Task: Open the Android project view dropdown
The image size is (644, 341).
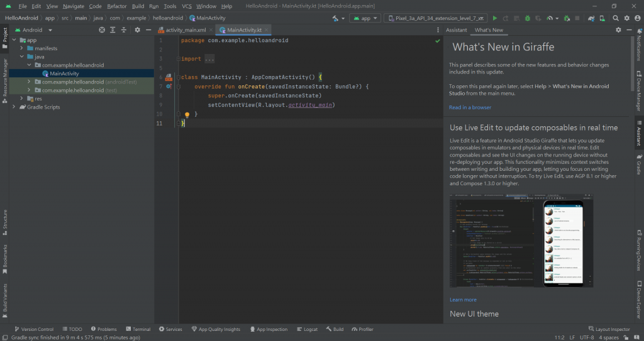Action: [x=34, y=30]
